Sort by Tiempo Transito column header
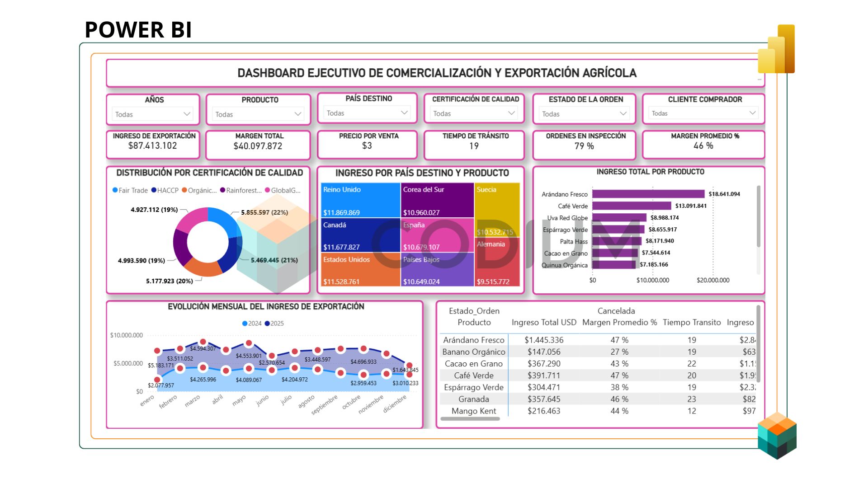This screenshot has width=868, height=488. point(692,322)
